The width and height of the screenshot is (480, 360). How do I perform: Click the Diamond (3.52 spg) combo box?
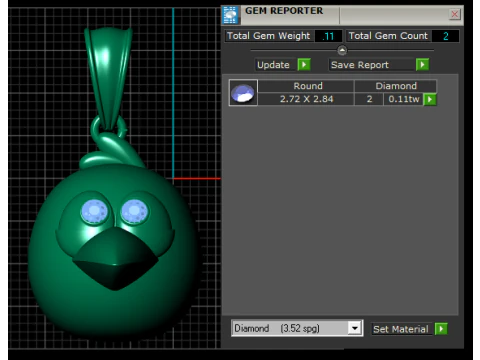[297, 328]
